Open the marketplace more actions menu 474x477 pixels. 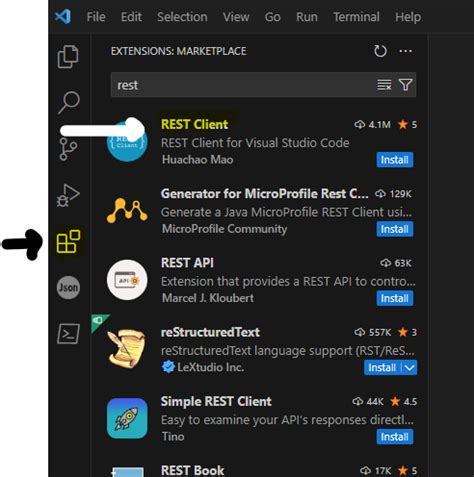(x=405, y=51)
